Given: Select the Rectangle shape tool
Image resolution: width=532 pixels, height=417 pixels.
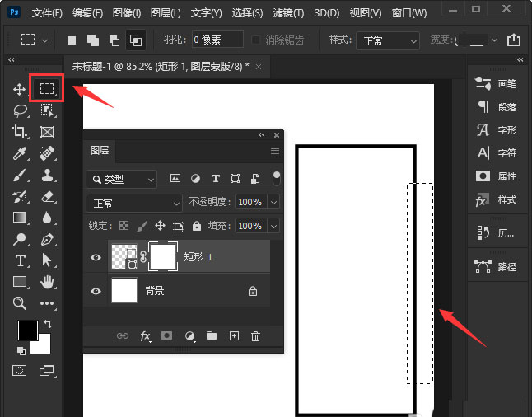Looking at the screenshot, I should pyautogui.click(x=20, y=282).
